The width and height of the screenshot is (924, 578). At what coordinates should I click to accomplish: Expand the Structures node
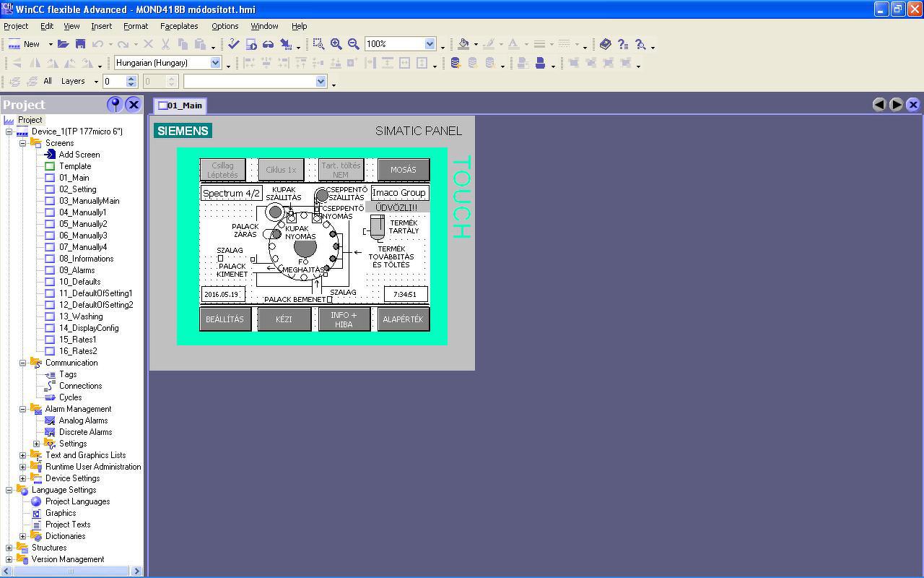(x=9, y=548)
